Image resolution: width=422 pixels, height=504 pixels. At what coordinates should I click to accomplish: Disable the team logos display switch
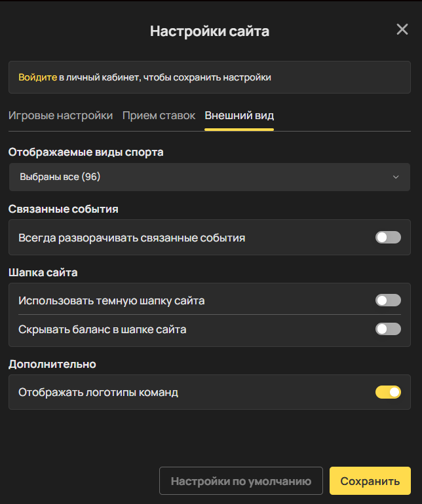pyautogui.click(x=388, y=392)
